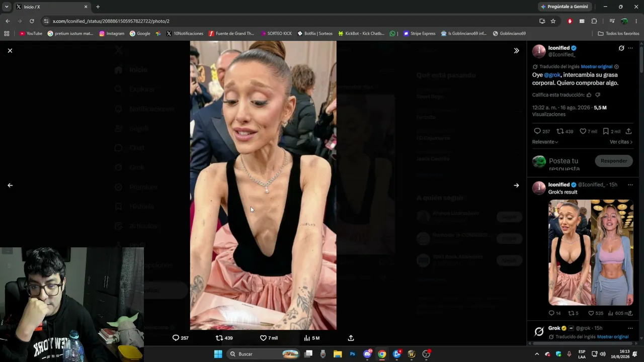The width and height of the screenshot is (644, 362).
Task: View photo analytics showing 5 M
Action: (312, 338)
